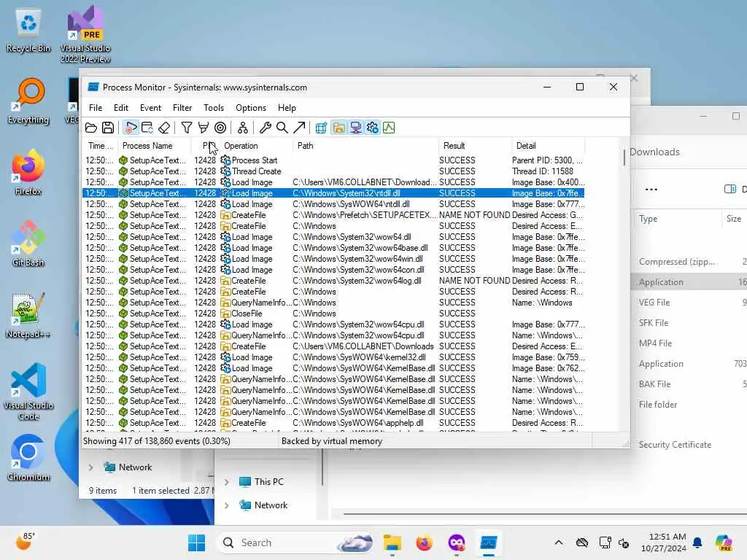747x560 pixels.
Task: Toggle Show Registry Activity filter
Action: click(x=322, y=128)
